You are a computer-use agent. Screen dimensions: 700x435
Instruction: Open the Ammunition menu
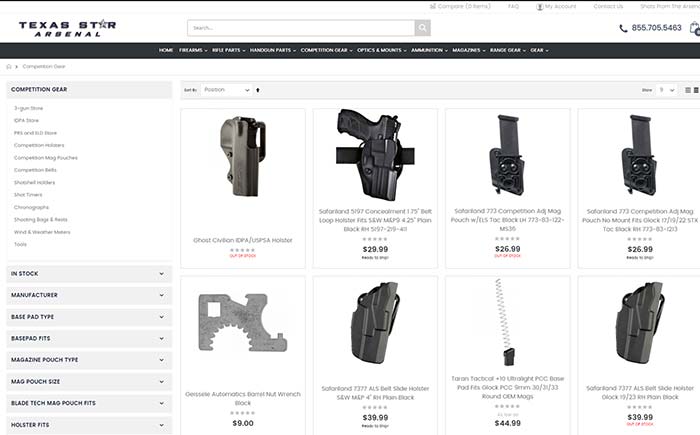click(429, 50)
